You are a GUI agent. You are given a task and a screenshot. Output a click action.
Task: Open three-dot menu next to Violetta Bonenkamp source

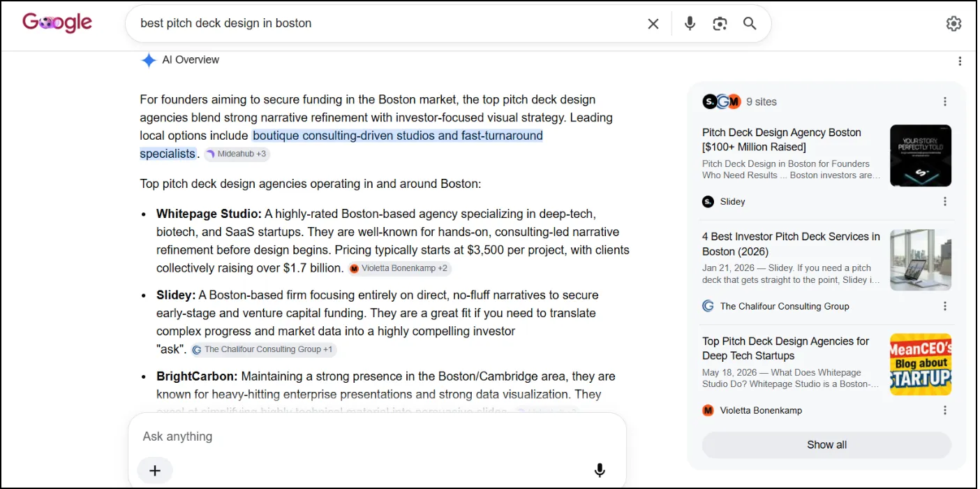tap(945, 411)
